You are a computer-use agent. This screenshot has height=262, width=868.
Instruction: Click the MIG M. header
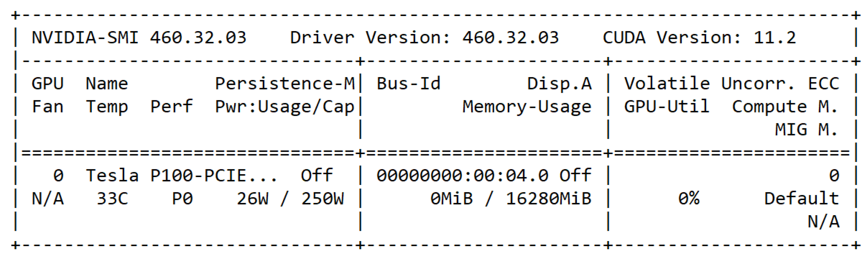pos(806,130)
